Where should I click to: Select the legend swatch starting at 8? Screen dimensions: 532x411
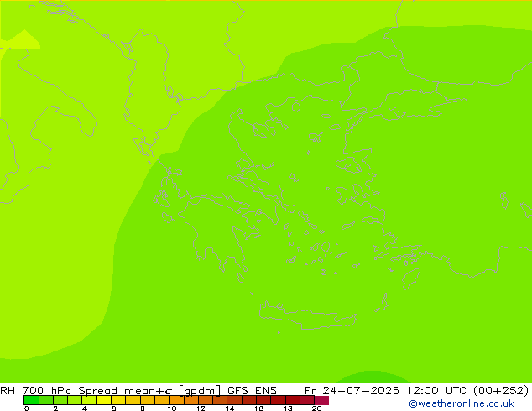(x=147, y=400)
